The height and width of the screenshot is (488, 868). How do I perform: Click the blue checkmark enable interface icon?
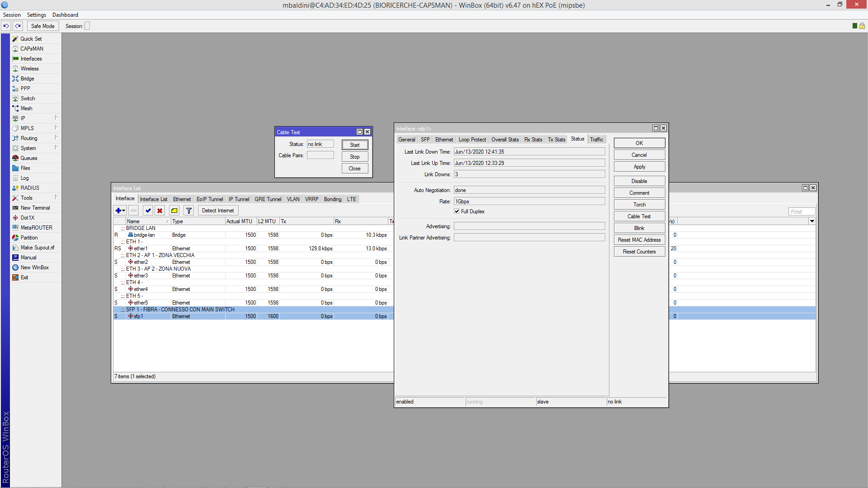(148, 211)
